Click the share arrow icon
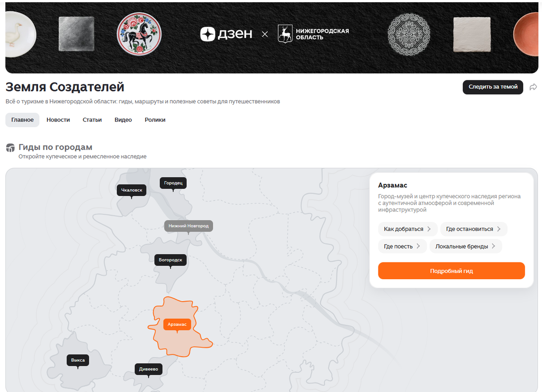Viewport: 542px width, 392px height. click(533, 87)
